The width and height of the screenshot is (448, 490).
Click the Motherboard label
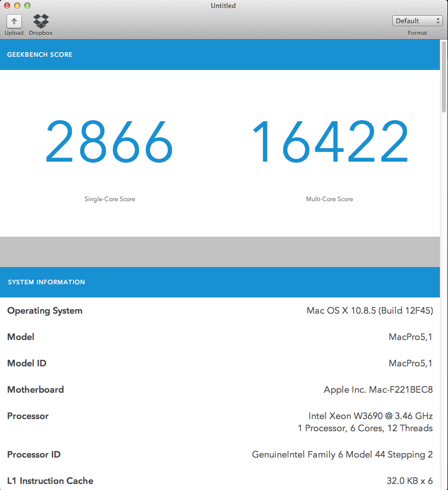click(x=35, y=389)
